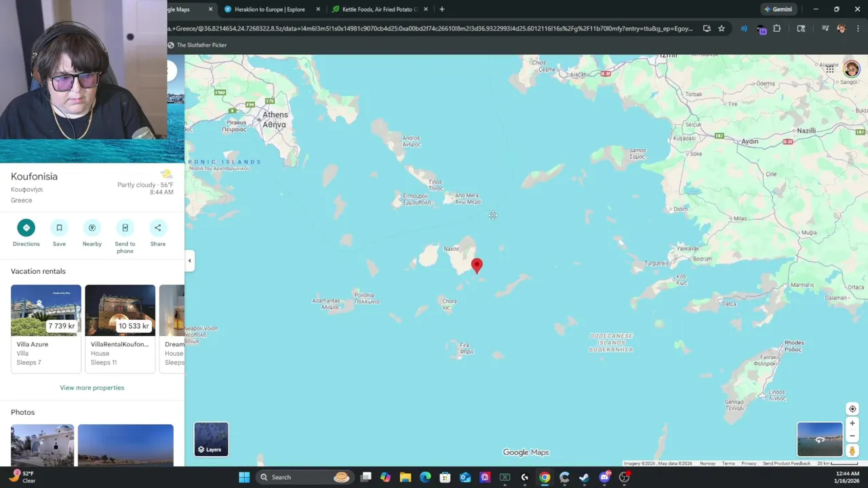868x488 pixels.
Task: Click Send Product Feedback link
Action: click(787, 464)
